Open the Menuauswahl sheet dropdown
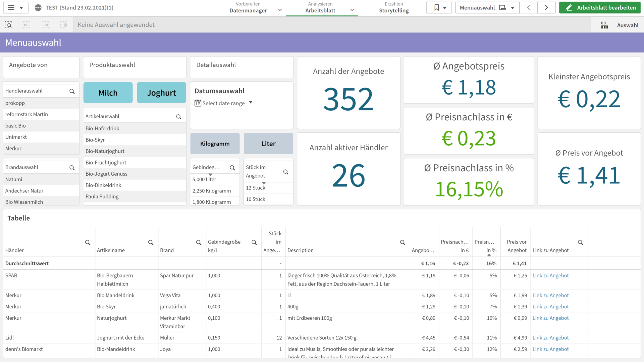This screenshot has width=644, height=362. pos(487,7)
